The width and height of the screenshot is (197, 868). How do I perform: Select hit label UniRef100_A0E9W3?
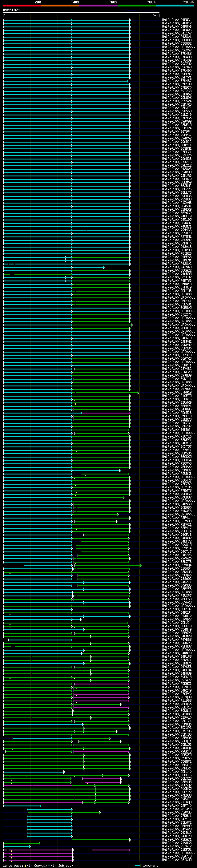tap(177, 796)
